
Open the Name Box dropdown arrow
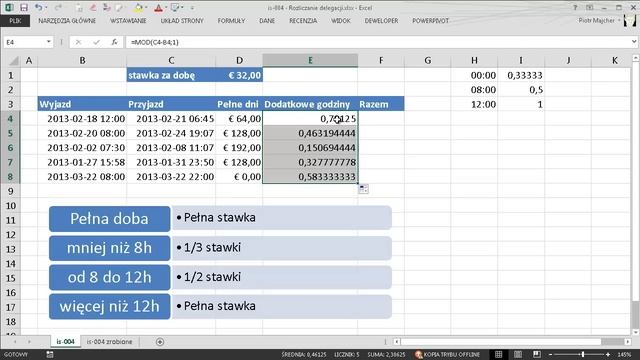[49, 42]
